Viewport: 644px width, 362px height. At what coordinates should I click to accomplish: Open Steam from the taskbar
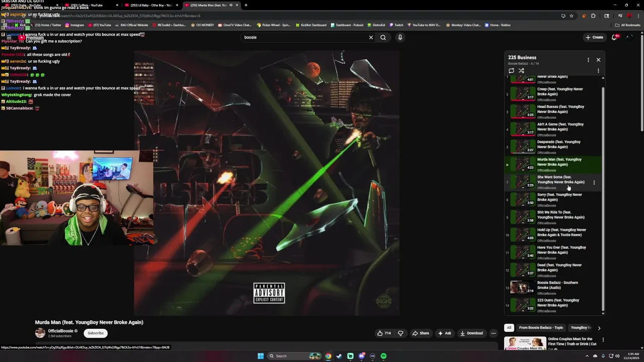[x=339, y=356]
